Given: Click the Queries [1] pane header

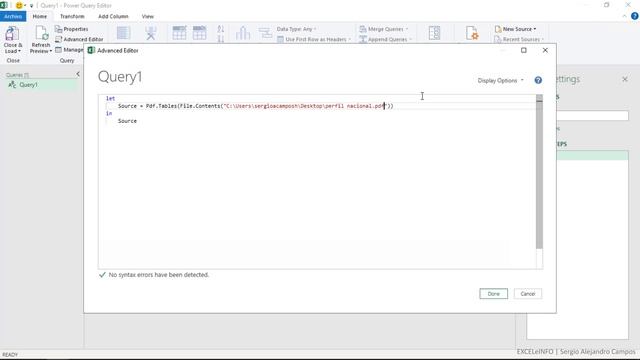Looking at the screenshot, I should tap(18, 75).
